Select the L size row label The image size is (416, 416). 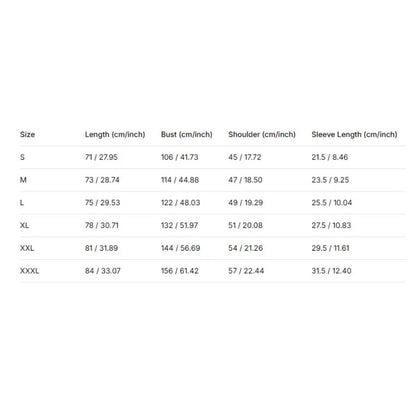tap(22, 203)
